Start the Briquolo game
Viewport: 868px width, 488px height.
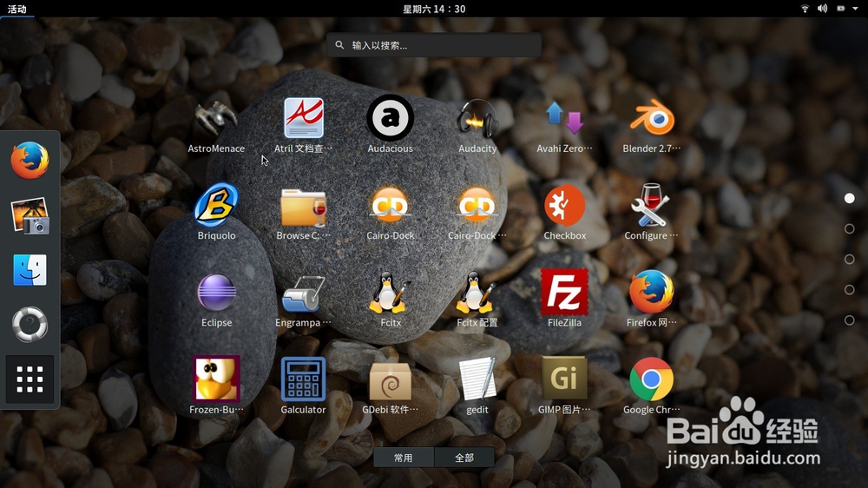(x=216, y=212)
